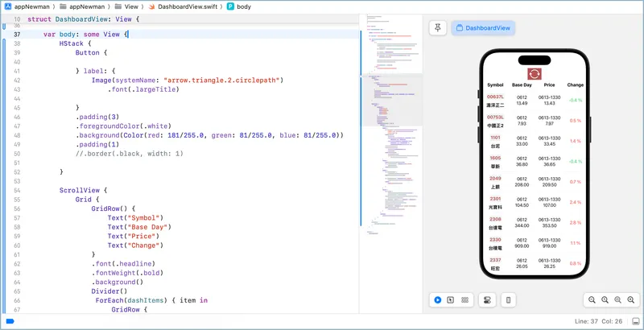The image size is (644, 330).
Task: Click the Divider() code line
Action: (109, 291)
